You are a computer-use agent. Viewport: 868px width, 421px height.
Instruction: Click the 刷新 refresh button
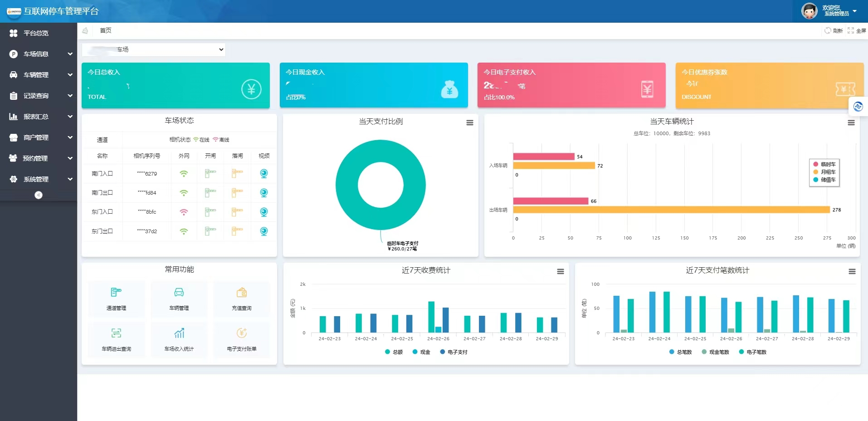pyautogui.click(x=834, y=31)
